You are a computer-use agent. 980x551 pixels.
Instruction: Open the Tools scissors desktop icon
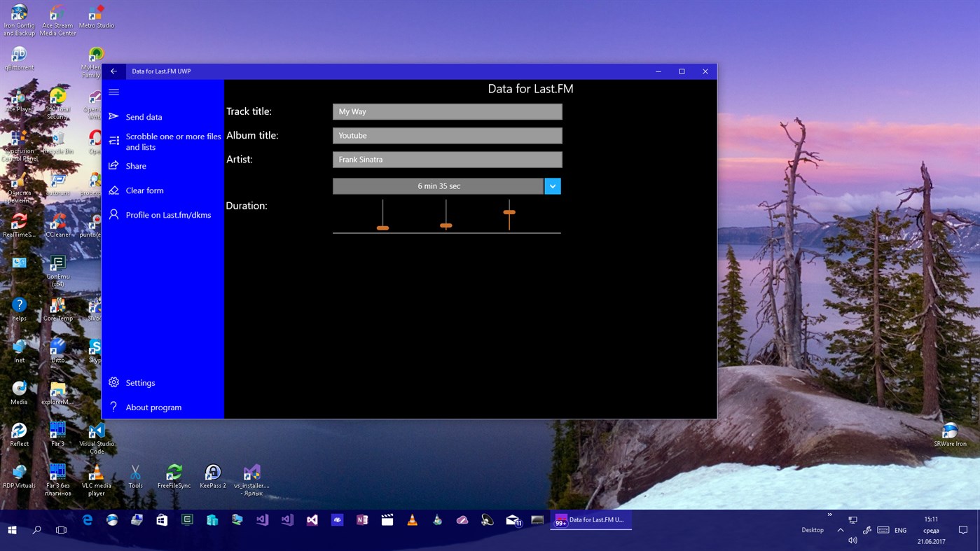(x=135, y=476)
